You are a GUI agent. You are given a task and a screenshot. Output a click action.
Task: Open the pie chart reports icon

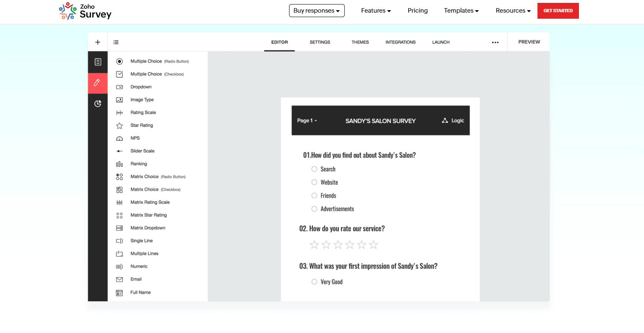click(x=98, y=104)
